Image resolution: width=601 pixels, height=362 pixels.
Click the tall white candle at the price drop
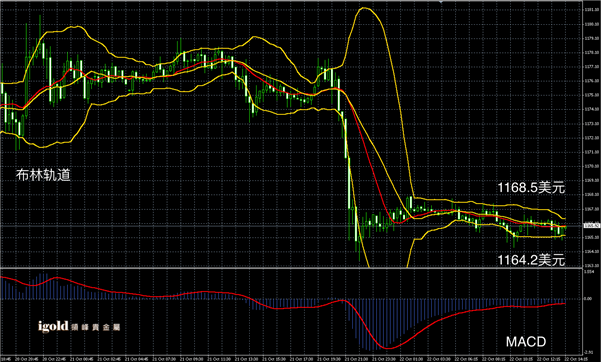point(349,183)
